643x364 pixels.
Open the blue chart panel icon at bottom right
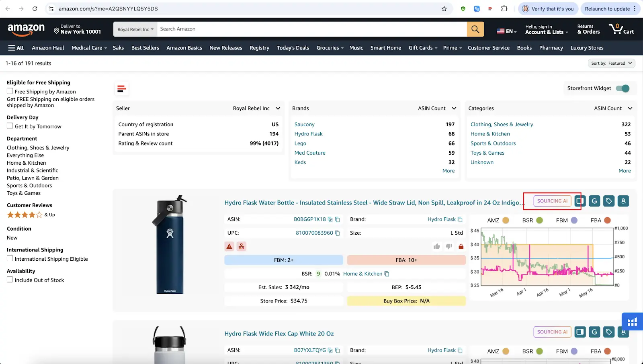[632, 321]
